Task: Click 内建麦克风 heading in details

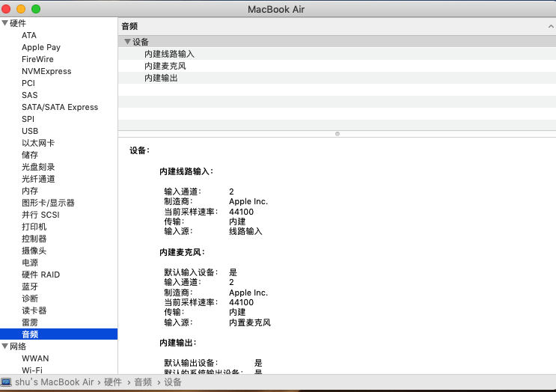Action: coord(182,252)
